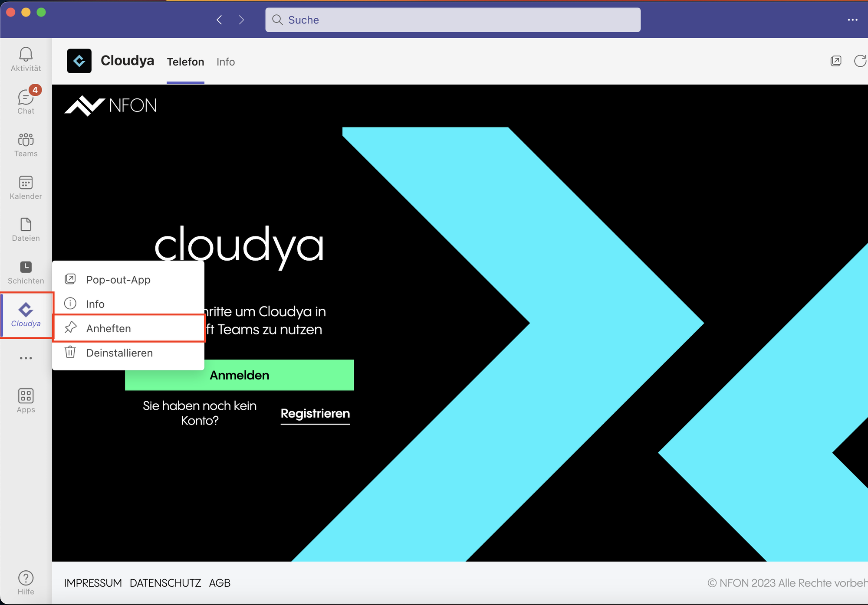Open settings ellipsis in title bar

(852, 20)
